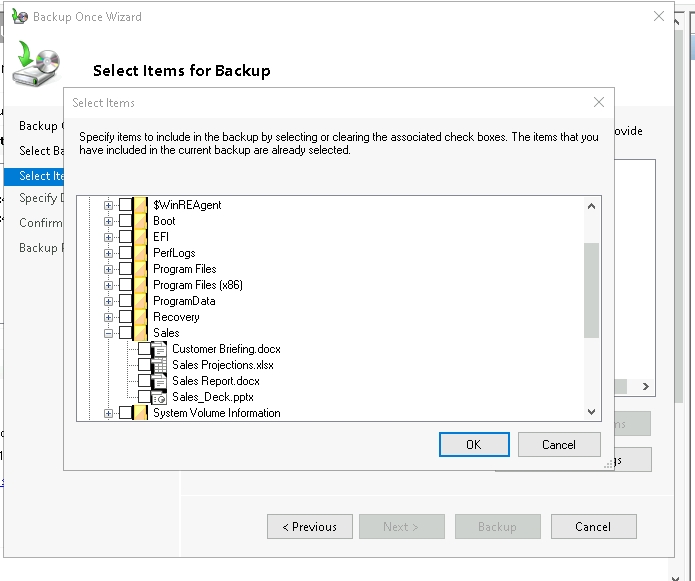Image resolution: width=695 pixels, height=581 pixels.
Task: Tick the checkbox for Sales Projections.xlsx
Action: pos(144,365)
